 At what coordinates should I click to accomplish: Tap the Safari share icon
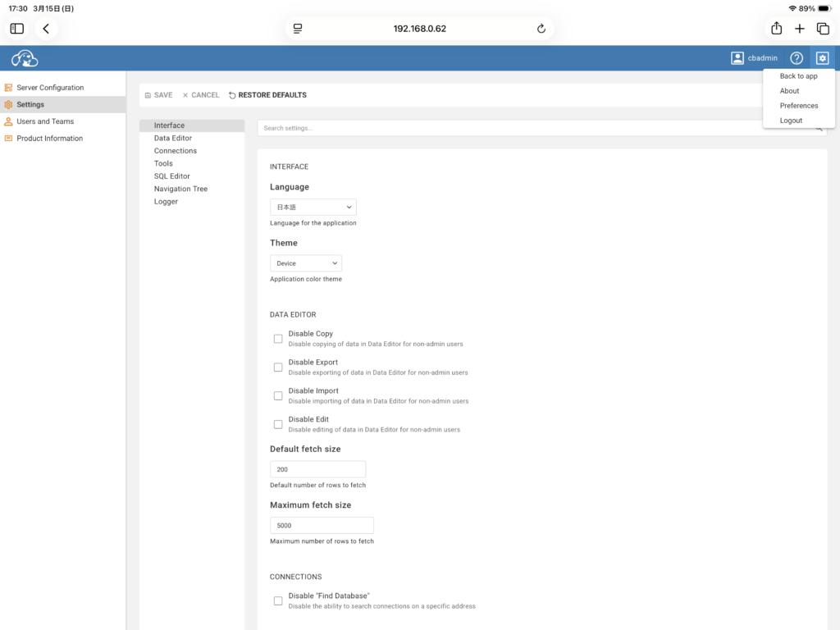[776, 29]
